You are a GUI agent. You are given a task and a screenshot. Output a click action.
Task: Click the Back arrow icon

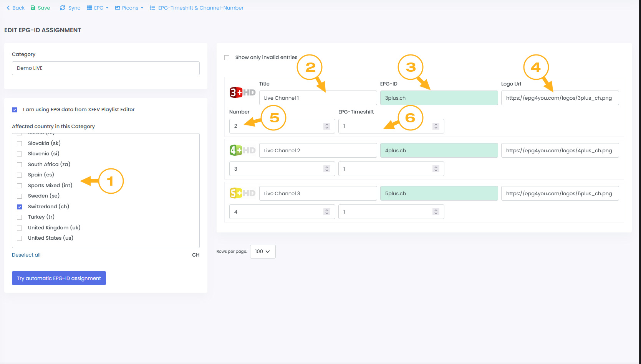tap(8, 8)
